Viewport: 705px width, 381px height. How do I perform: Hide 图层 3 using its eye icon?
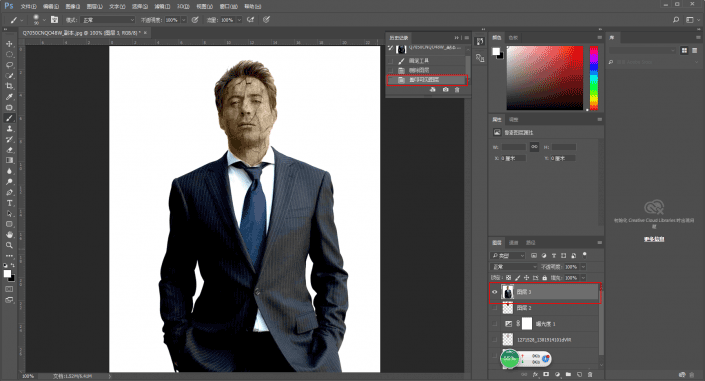click(x=495, y=292)
